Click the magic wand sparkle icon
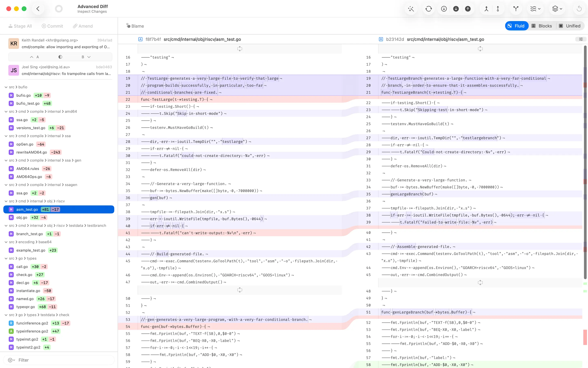The image size is (588, 368). point(411,9)
